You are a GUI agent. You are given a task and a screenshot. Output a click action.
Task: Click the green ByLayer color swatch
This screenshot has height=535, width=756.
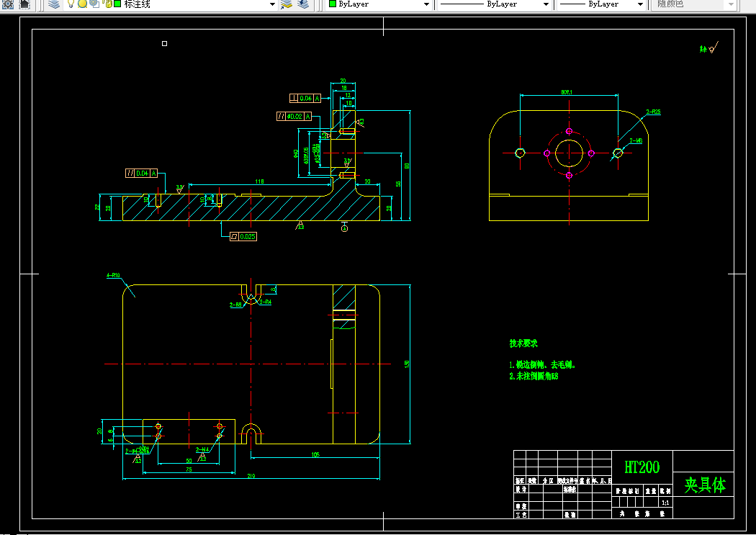tap(332, 4)
